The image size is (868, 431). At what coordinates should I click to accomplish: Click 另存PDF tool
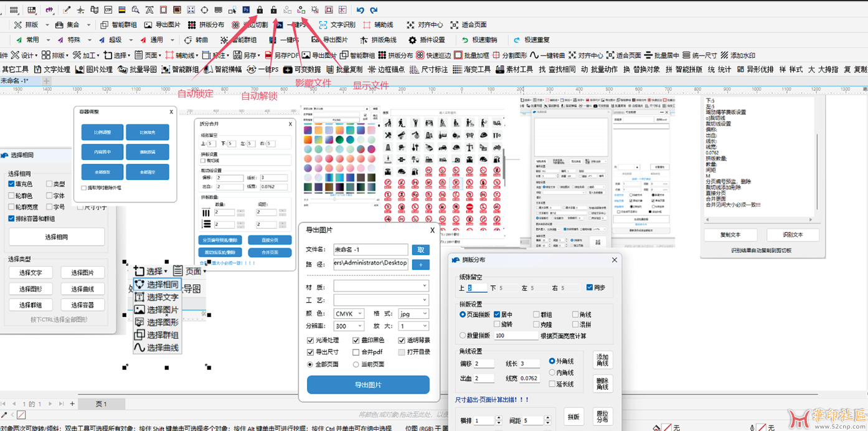pos(281,55)
